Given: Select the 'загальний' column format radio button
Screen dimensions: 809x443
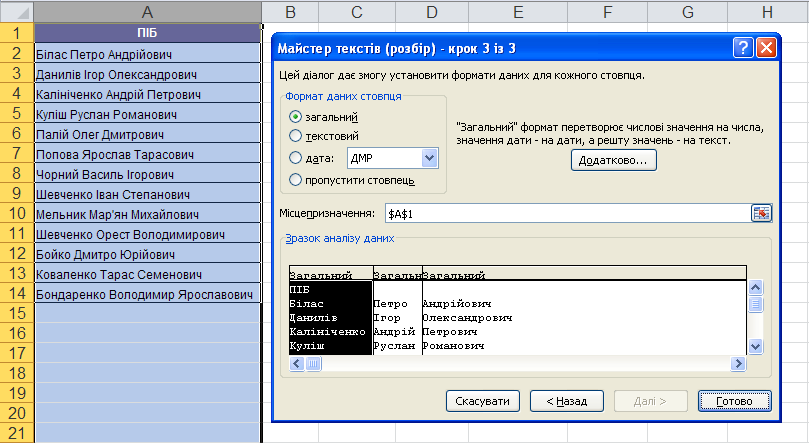Looking at the screenshot, I should coord(295,117).
